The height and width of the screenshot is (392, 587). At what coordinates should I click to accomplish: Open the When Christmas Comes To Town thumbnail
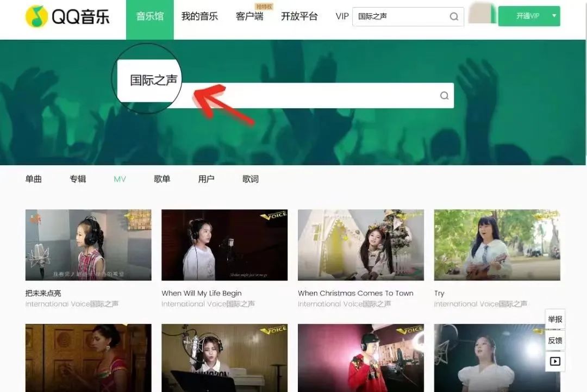tap(361, 245)
